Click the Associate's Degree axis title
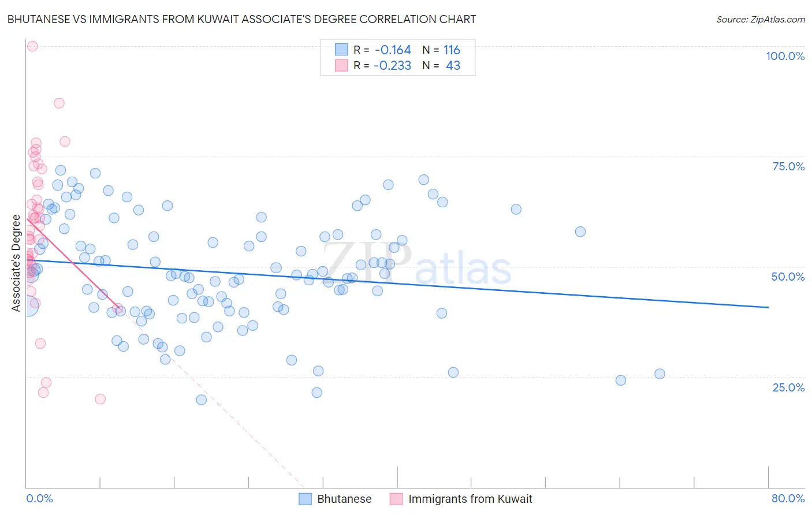812x515 pixels. 16,263
